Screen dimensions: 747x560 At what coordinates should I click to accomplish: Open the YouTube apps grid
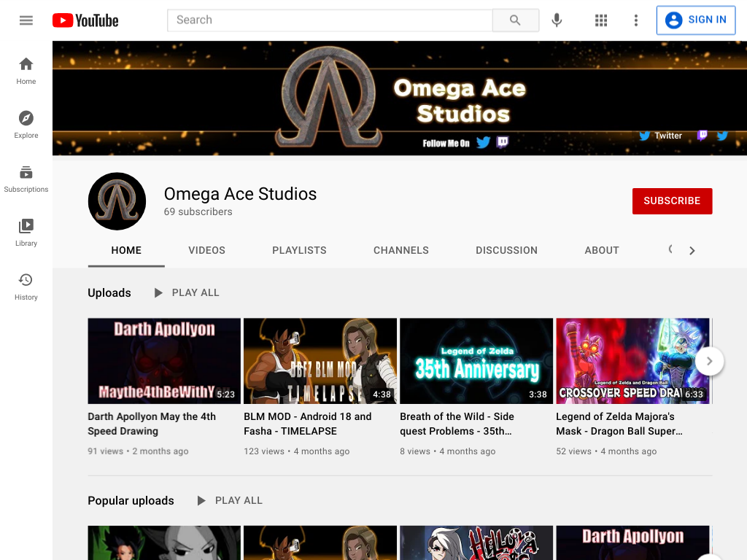coord(601,20)
